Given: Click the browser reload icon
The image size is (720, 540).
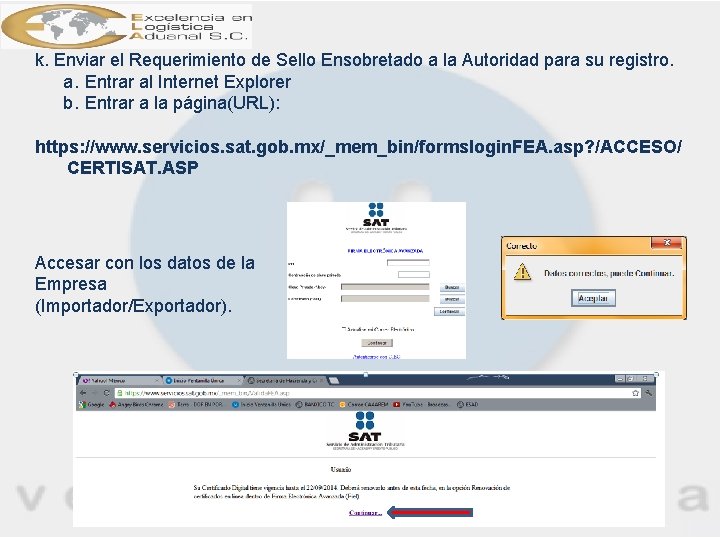Looking at the screenshot, I should tap(107, 393).
